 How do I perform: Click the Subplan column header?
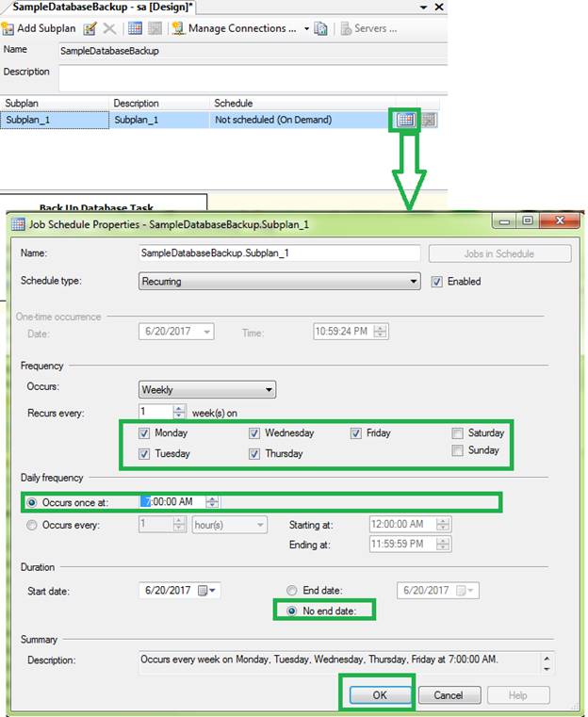[x=55, y=103]
